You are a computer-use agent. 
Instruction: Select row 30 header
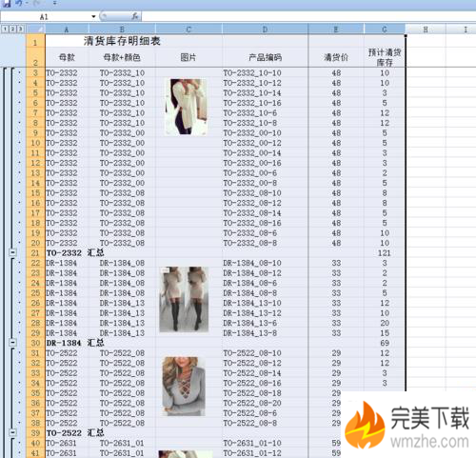pos(35,343)
